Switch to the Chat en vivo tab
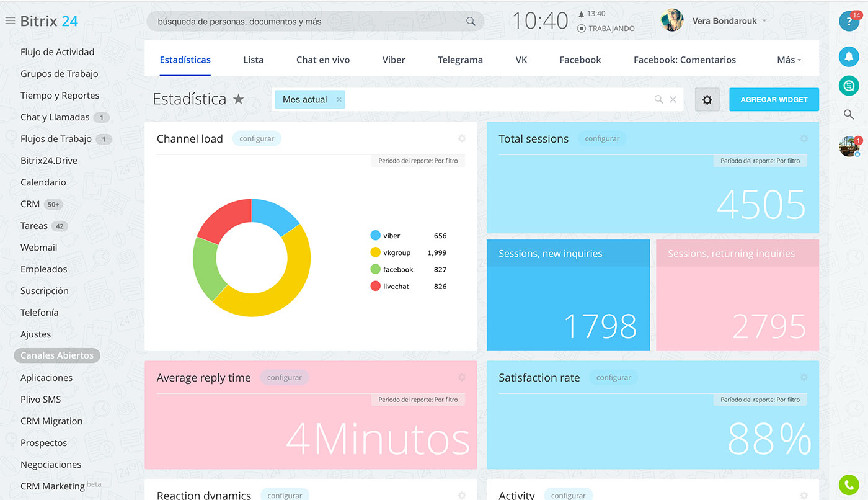The image size is (868, 500). click(x=323, y=60)
